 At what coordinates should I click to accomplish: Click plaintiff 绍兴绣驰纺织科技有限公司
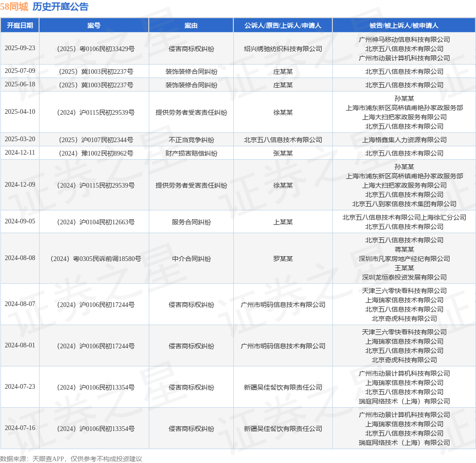tap(283, 49)
